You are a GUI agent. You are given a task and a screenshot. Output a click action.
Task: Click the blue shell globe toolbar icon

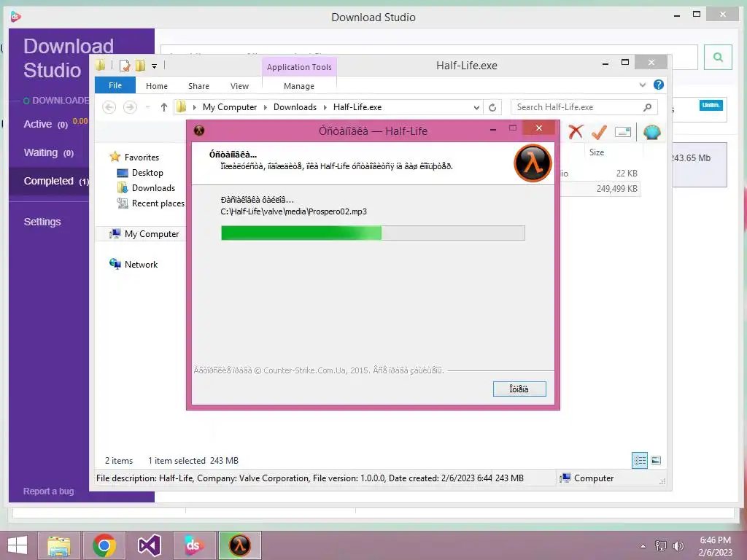click(x=651, y=132)
